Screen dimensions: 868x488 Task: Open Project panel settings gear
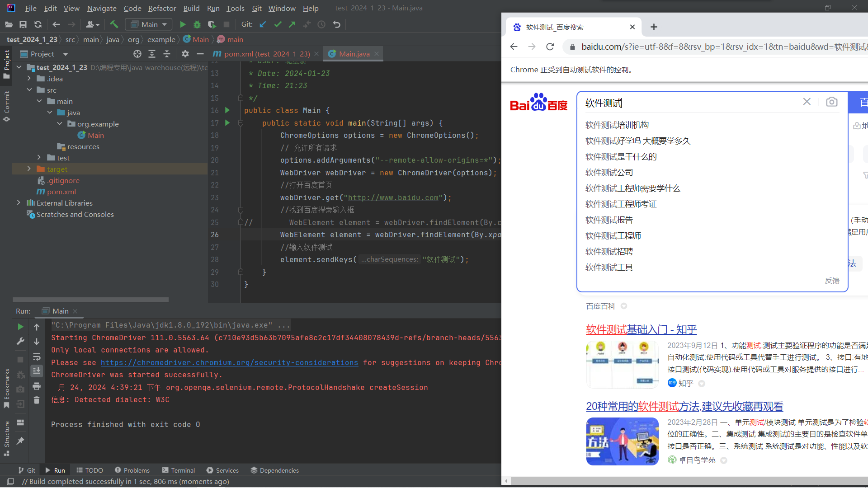[185, 54]
